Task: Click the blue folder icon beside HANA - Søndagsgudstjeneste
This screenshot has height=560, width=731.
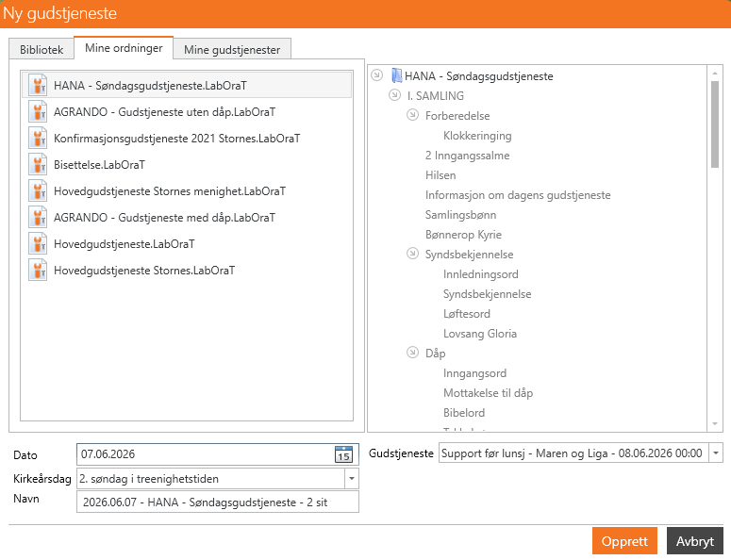Action: 396,75
